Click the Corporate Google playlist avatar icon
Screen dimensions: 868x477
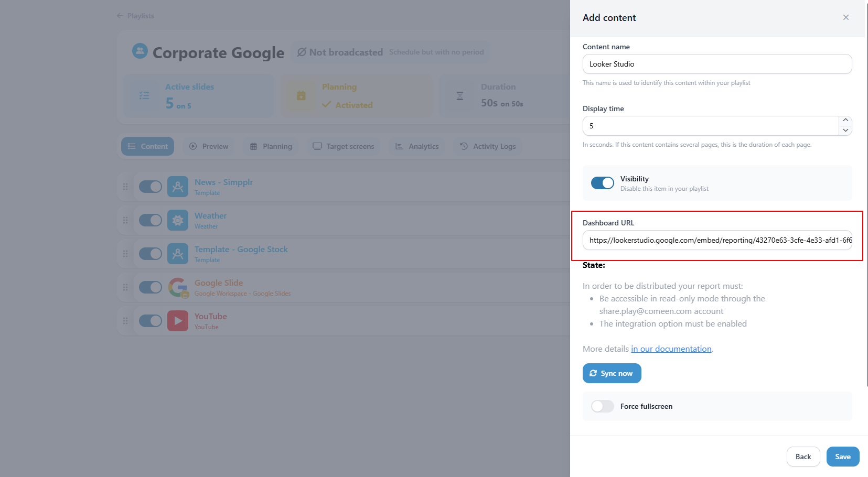tap(140, 51)
